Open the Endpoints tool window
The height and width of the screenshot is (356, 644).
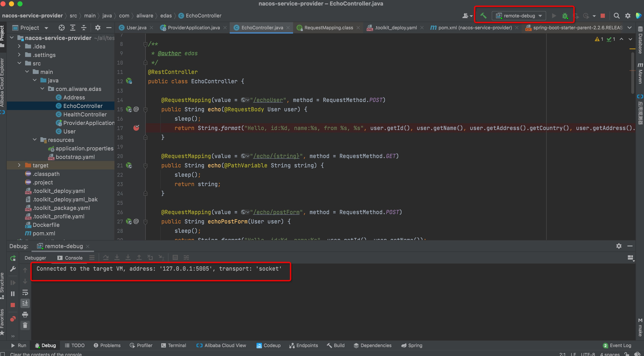pos(303,346)
